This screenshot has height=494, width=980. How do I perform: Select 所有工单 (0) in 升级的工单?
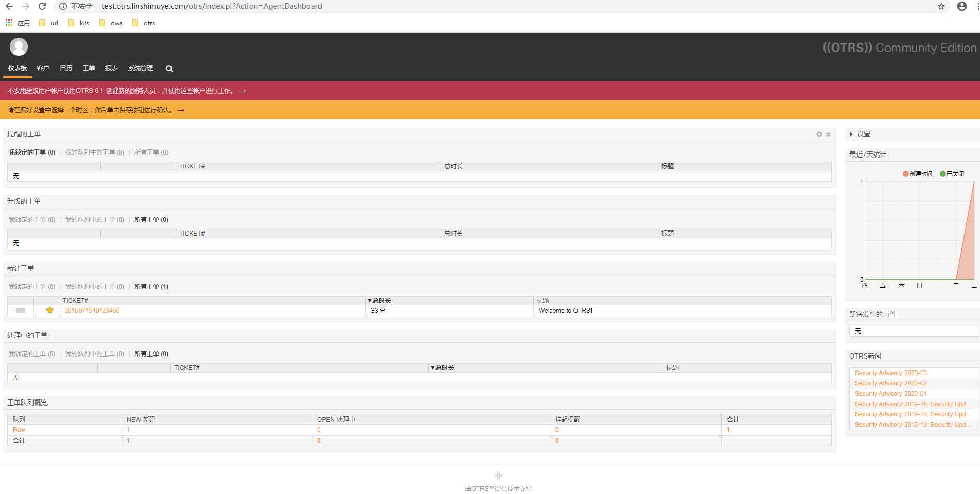tap(151, 220)
